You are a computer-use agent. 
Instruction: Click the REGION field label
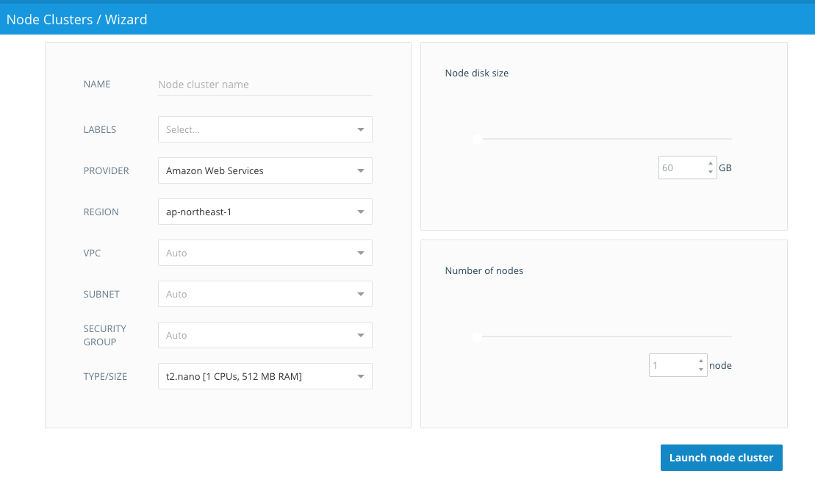pos(101,212)
